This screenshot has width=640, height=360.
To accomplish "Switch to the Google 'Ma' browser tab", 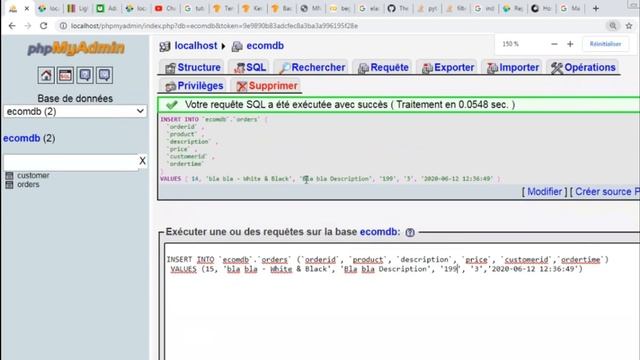I will coord(571,8).
